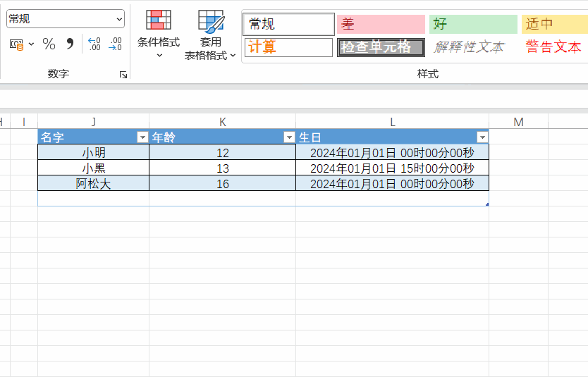
Task: Apply the 好 (Good) cell style
Action: coord(472,24)
